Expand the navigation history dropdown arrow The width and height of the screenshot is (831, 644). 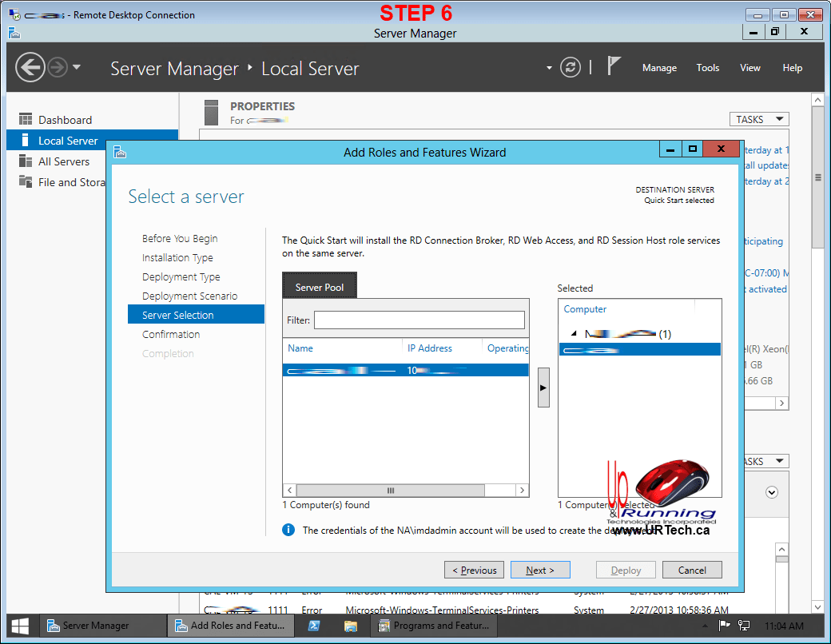(77, 67)
